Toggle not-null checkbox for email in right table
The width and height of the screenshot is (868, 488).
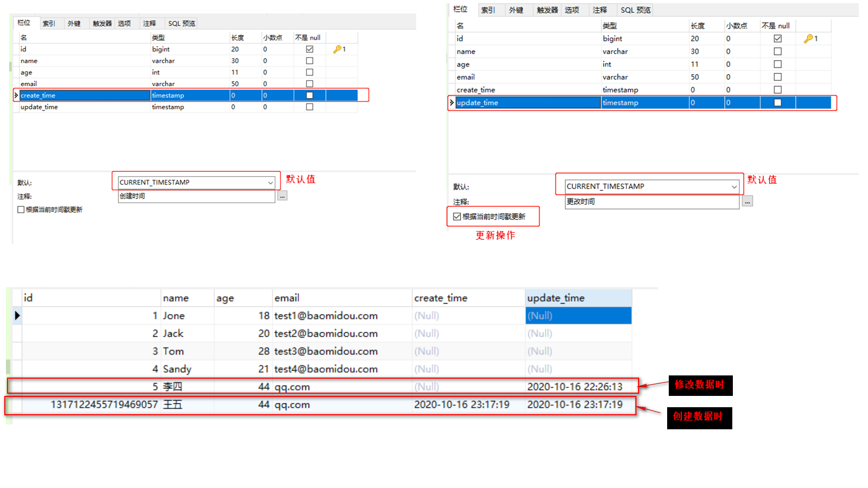pos(778,77)
